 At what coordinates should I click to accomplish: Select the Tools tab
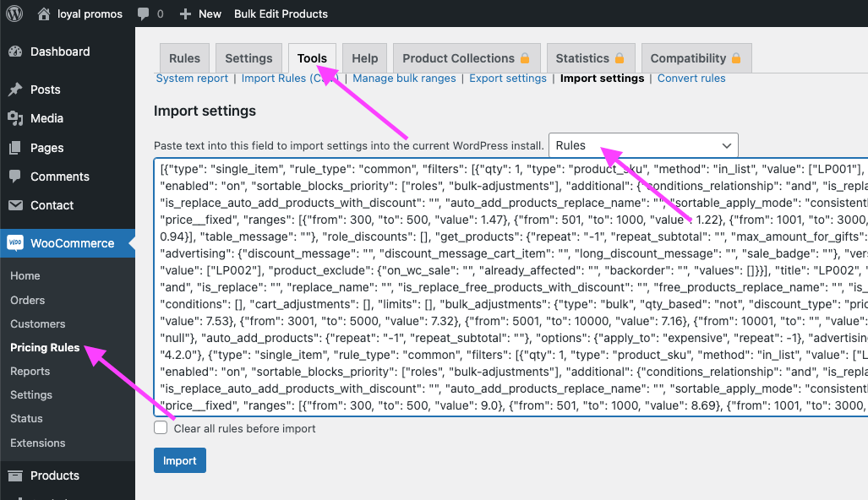tap(312, 58)
